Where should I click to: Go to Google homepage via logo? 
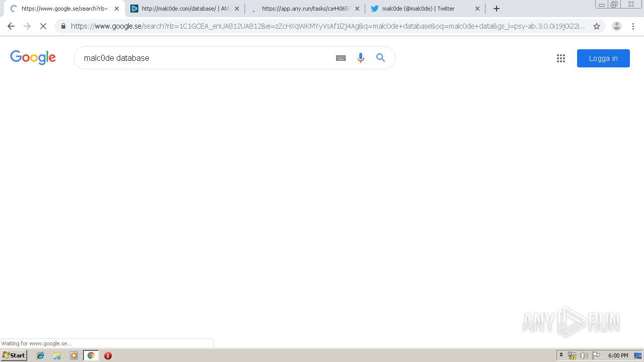coord(33,58)
